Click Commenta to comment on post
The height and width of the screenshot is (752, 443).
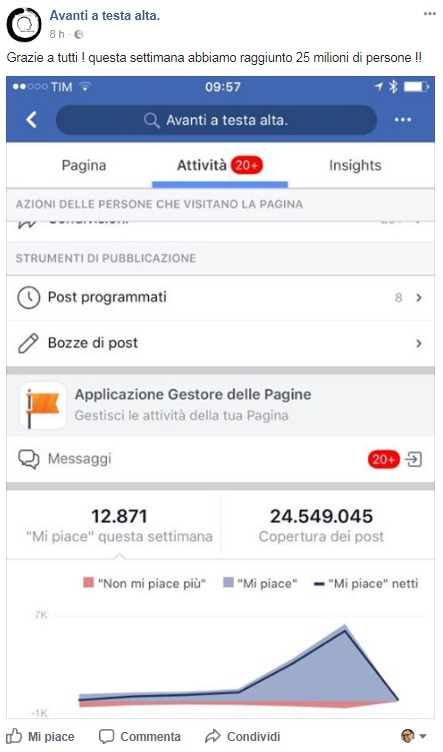140,736
